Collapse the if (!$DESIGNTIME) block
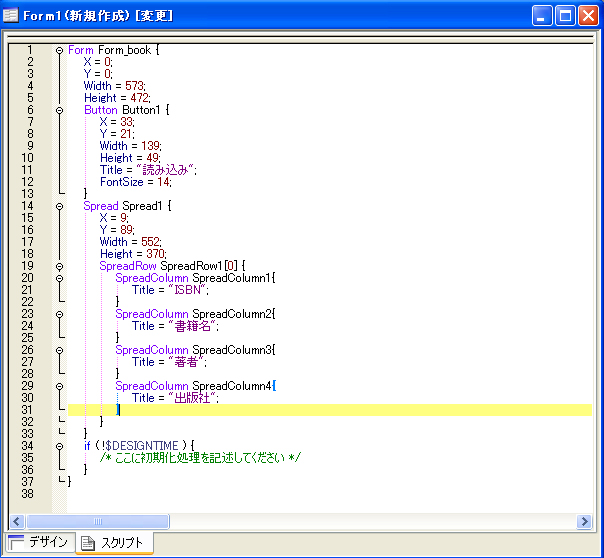This screenshot has height=558, width=604. pyautogui.click(x=59, y=446)
